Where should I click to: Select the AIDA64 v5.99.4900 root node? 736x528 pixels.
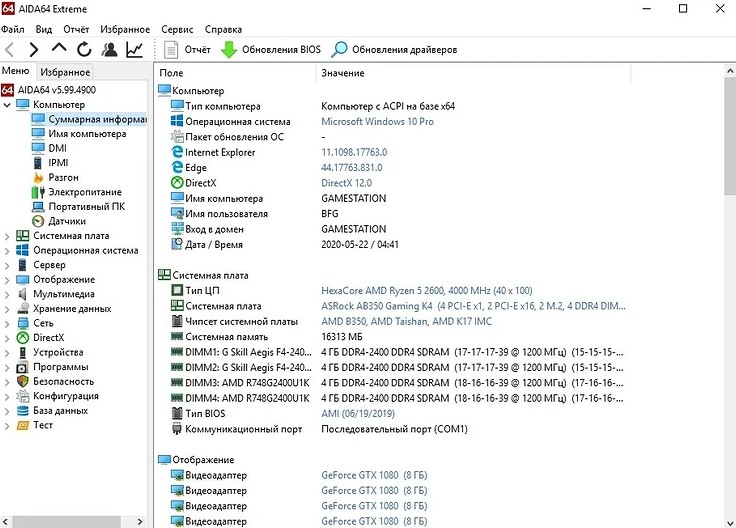[x=48, y=90]
